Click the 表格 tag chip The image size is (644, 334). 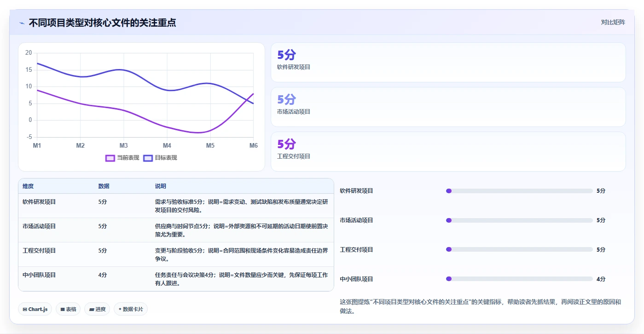[69, 309]
